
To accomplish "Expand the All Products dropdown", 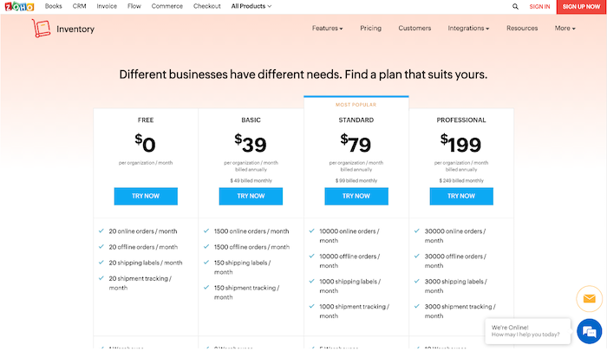I will [251, 6].
